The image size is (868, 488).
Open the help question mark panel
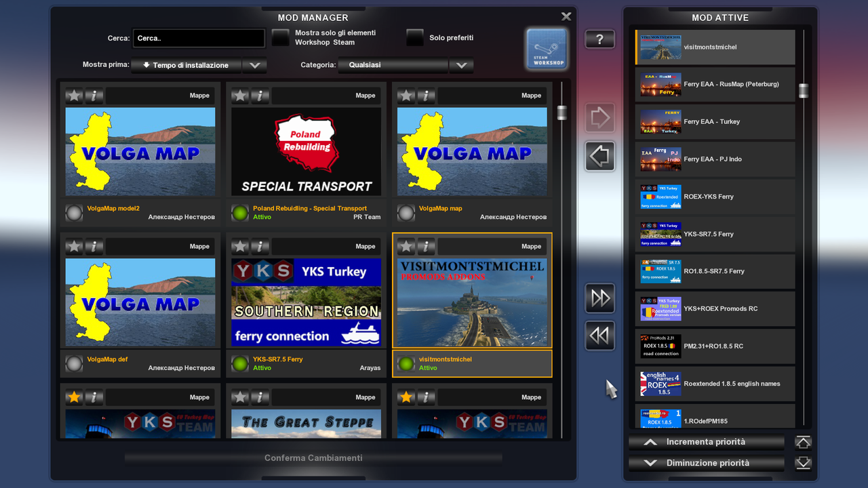599,39
